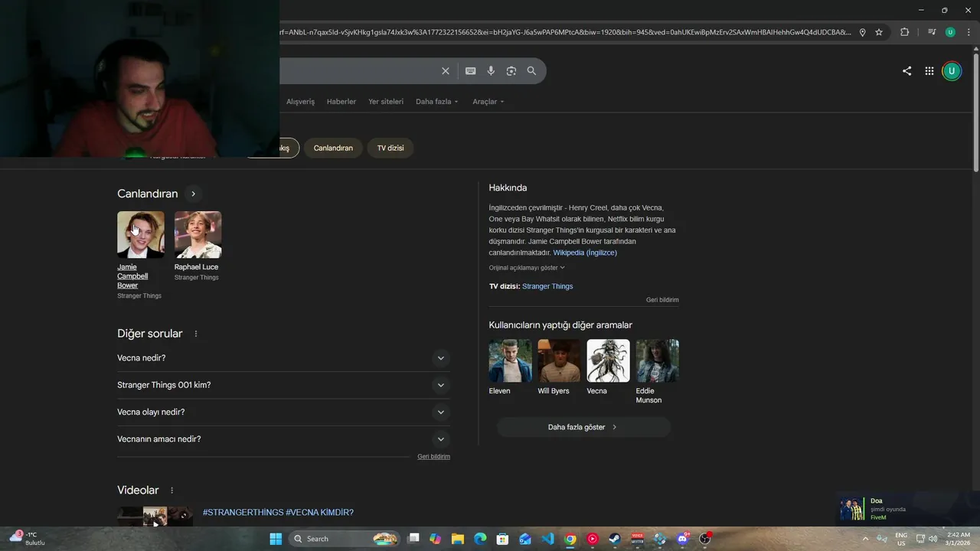Screen dimensions: 980x551
Task: Expand Stranger Things 001 kim? question
Action: 283,385
